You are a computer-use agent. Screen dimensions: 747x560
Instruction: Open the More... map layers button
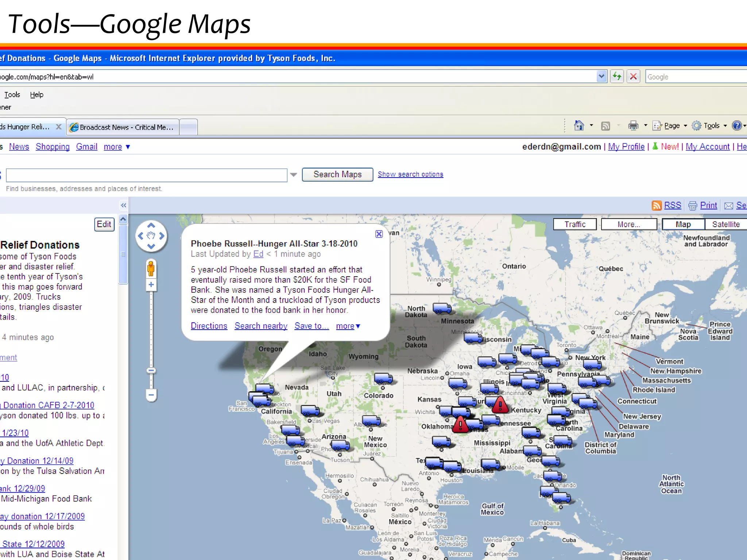coord(629,224)
